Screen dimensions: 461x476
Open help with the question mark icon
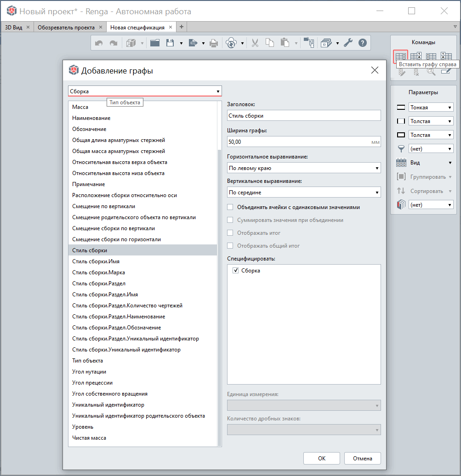coord(363,43)
